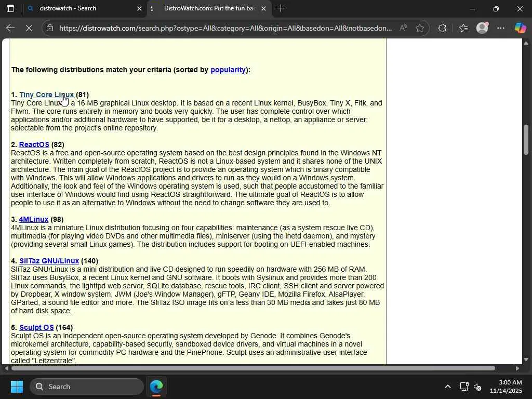This screenshot has width=532, height=399.
Task: Click the address bar URL field
Action: 225,28
